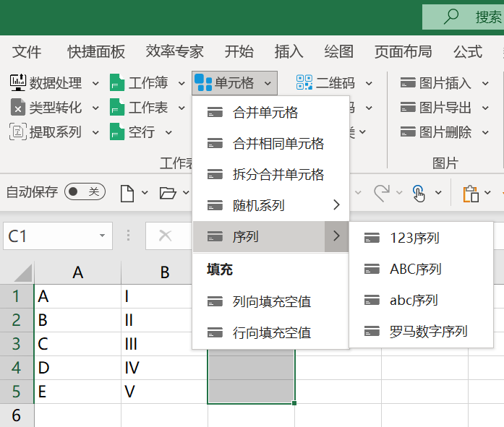Viewport: 504px width, 427px height.
Task: Click icon beside 合并单元格 menu entry
Action: pos(215,113)
